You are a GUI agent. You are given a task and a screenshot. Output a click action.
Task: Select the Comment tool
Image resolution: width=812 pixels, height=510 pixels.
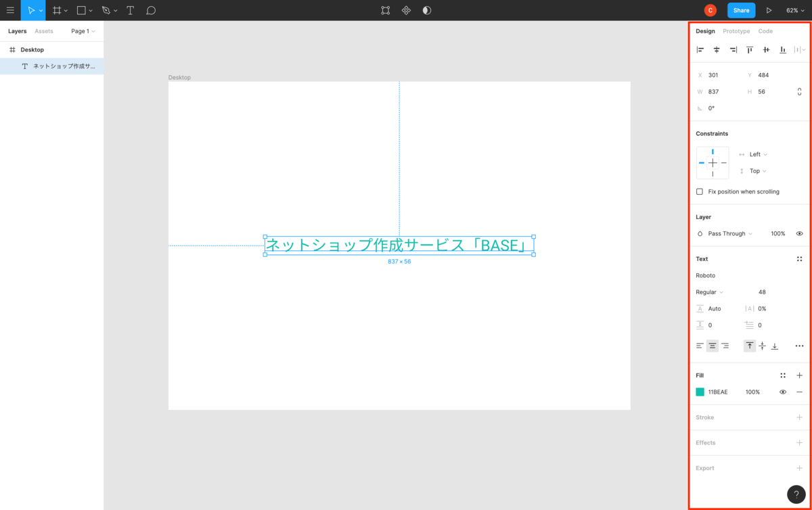(x=151, y=10)
